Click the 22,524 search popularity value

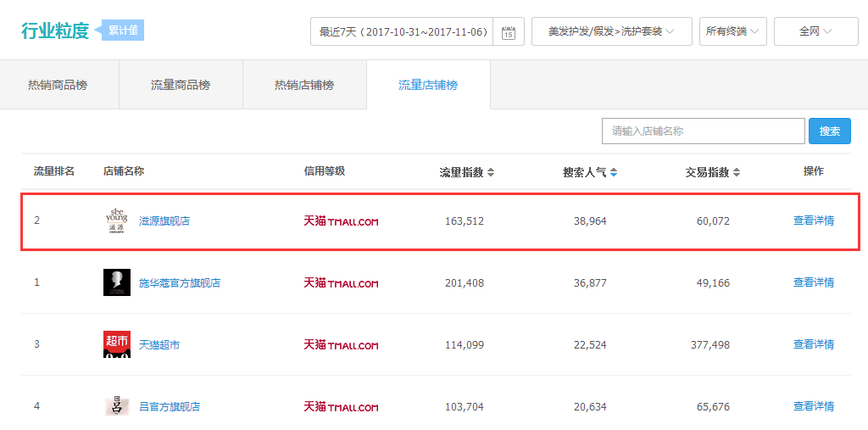pyautogui.click(x=590, y=344)
